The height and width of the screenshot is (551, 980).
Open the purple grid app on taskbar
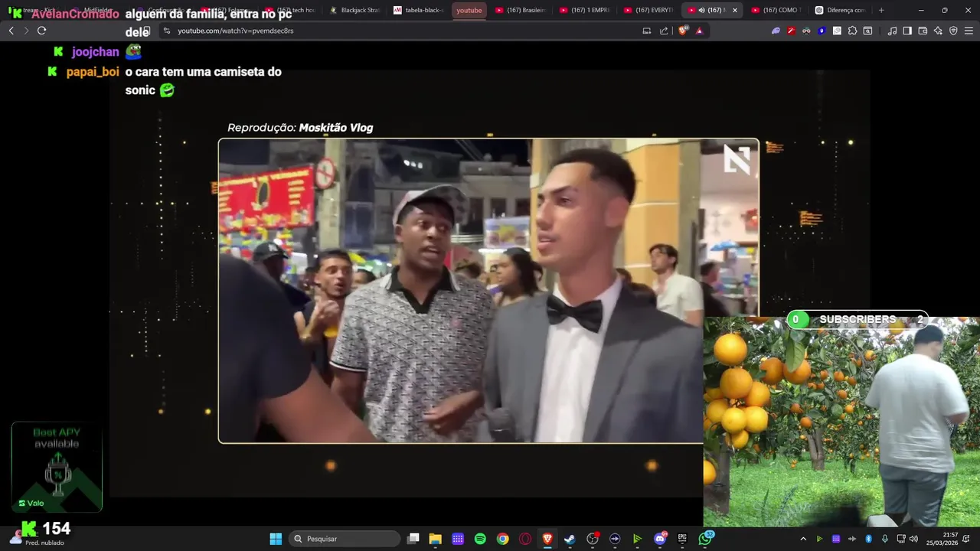click(x=458, y=539)
